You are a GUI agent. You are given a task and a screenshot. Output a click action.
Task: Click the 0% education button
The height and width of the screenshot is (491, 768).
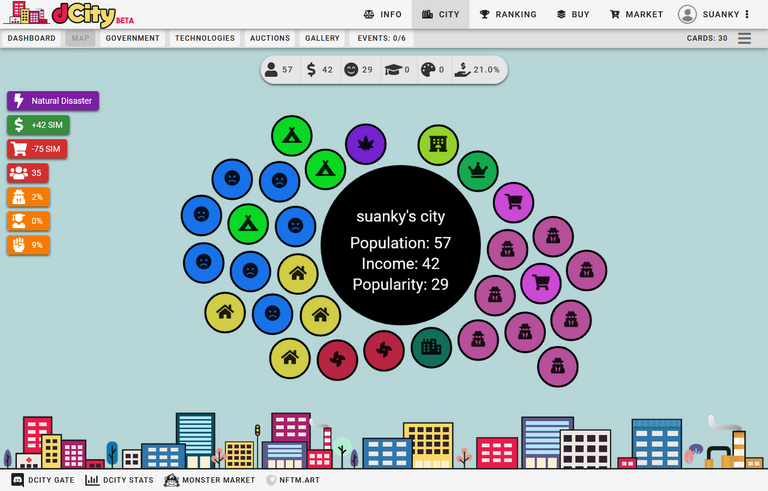pos(28,221)
